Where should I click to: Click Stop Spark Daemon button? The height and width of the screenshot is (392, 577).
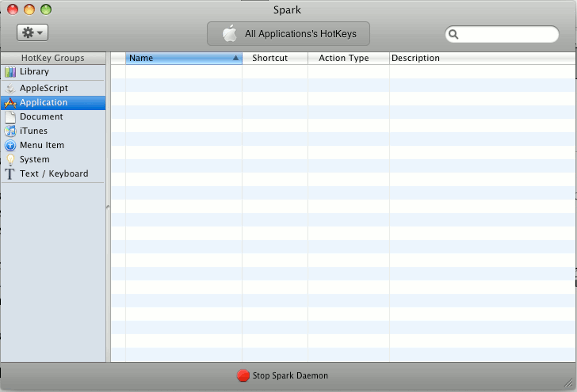(282, 376)
